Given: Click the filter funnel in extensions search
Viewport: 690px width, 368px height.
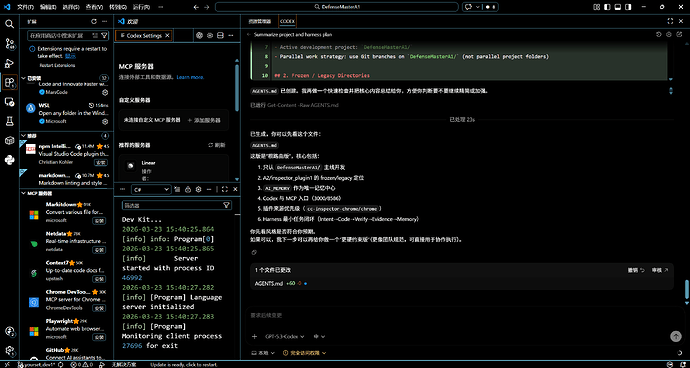Looking at the screenshot, I should point(104,35).
